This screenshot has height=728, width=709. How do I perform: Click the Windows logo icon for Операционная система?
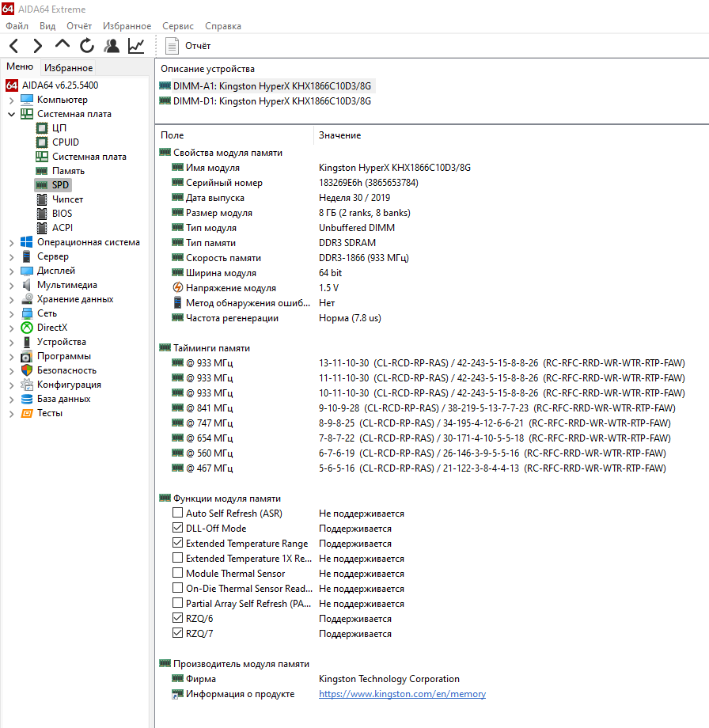point(26,242)
